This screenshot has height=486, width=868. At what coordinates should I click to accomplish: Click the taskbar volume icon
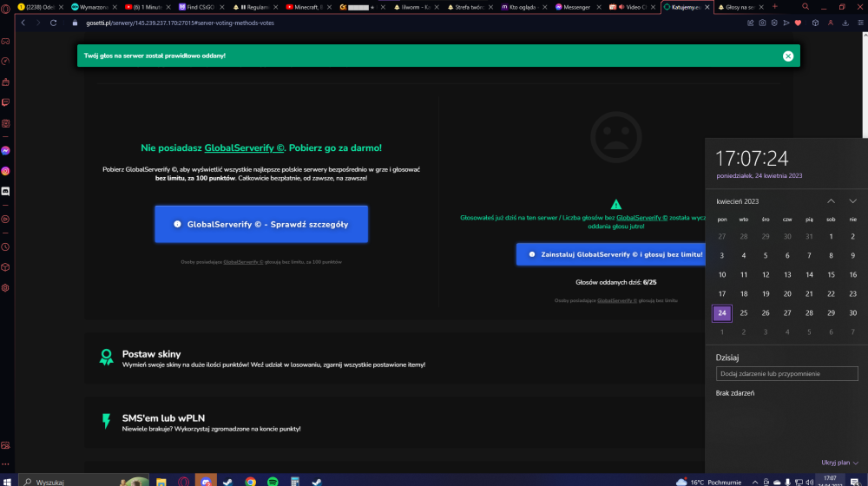point(809,483)
